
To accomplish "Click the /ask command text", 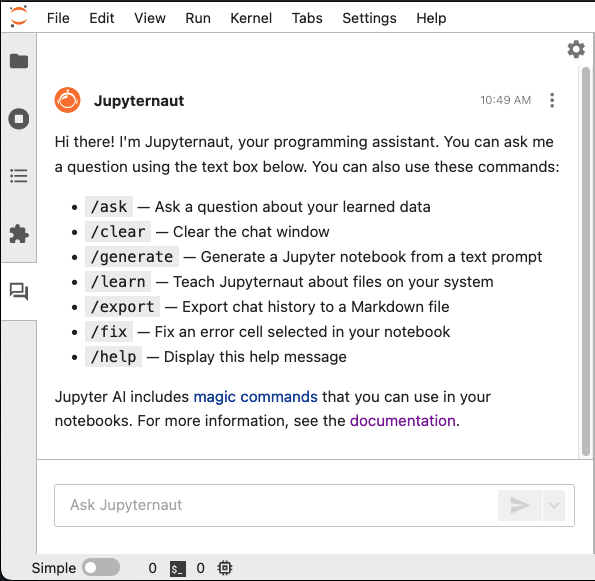I will [x=109, y=207].
